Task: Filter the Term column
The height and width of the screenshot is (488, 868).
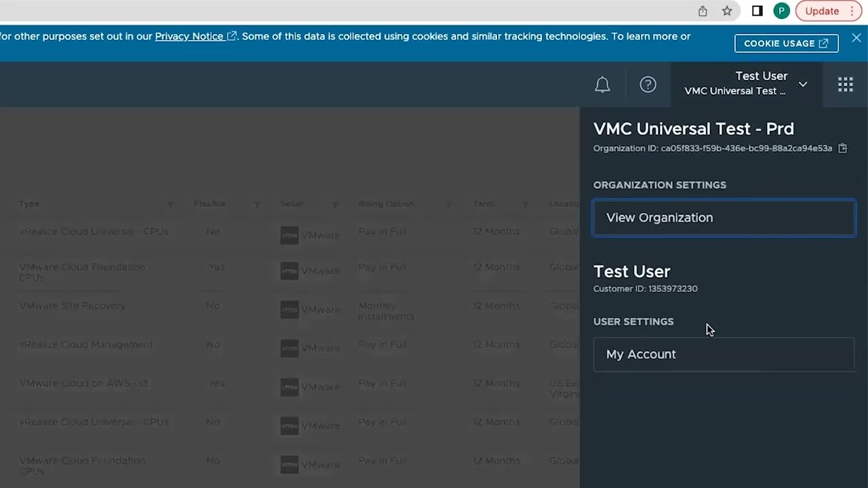Action: click(x=525, y=205)
